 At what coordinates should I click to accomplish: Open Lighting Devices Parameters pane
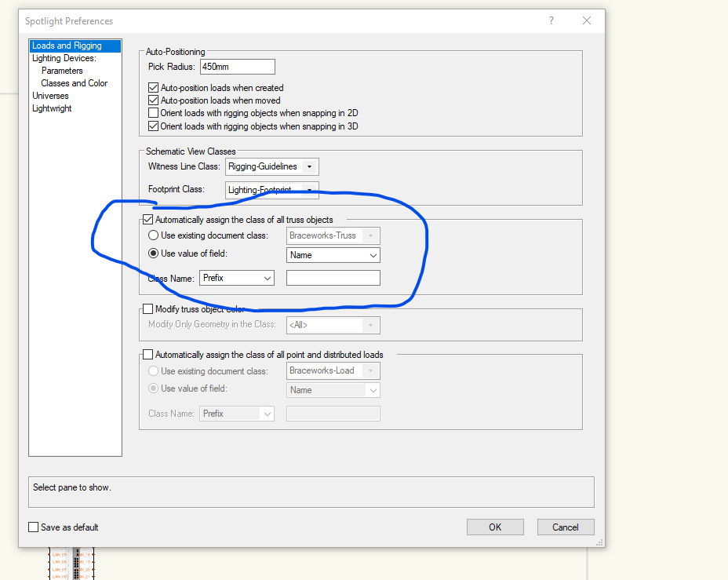(x=62, y=71)
